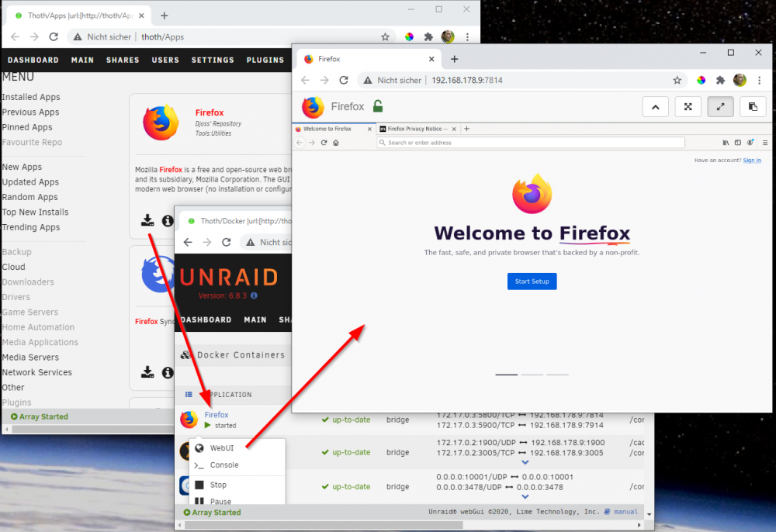Click version info icon next to 6.8.3
776x532 pixels.
point(254,295)
